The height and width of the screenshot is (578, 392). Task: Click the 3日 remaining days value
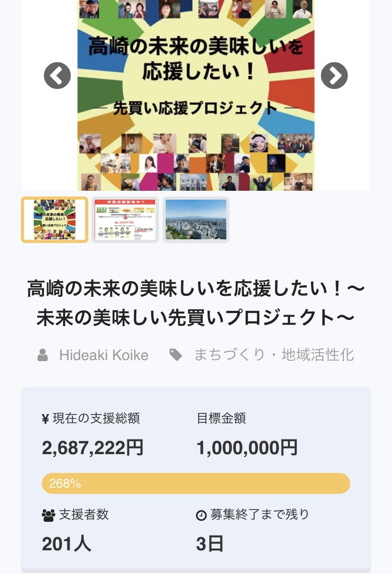pos(210,544)
